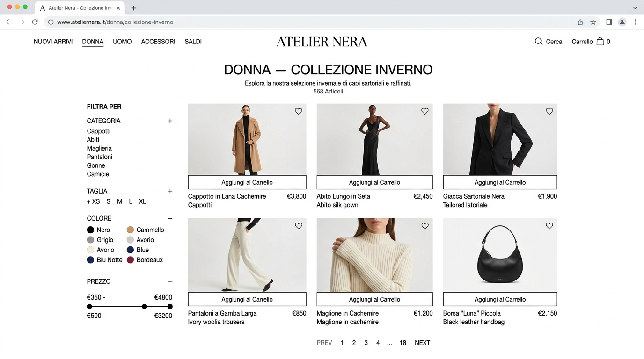Open NUOVI ARRIVI menu
Image resolution: width=644 pixels, height=359 pixels.
53,42
